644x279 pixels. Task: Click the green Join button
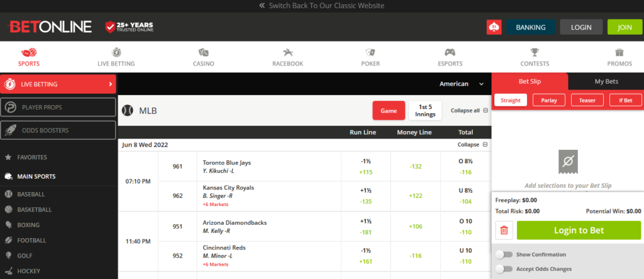click(625, 27)
